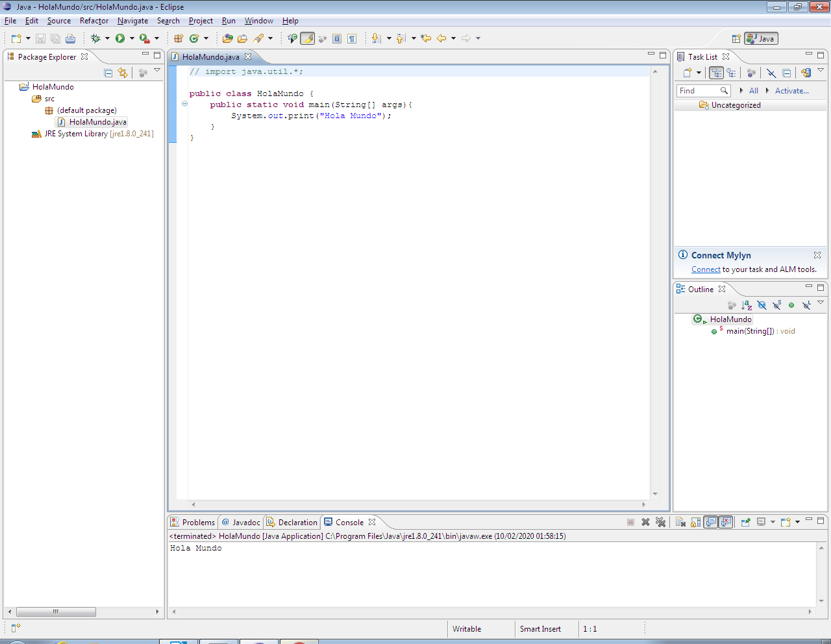
Task: Collapse All in Package Explorer
Action: [108, 73]
